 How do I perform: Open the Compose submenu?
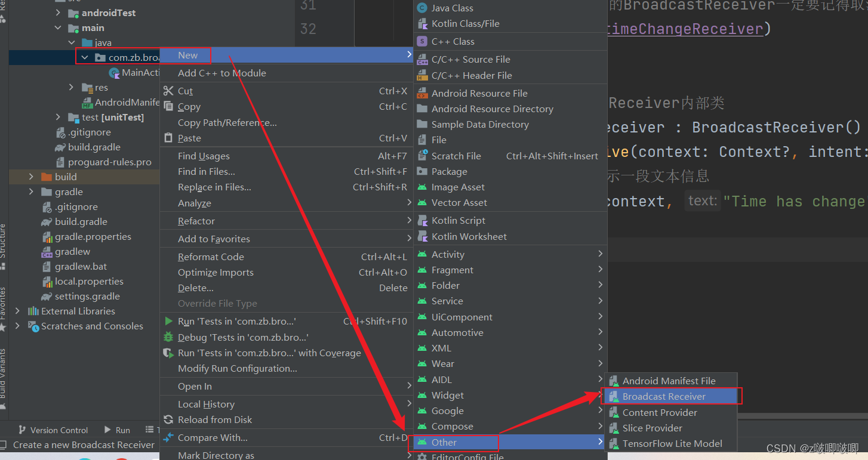pyautogui.click(x=510, y=426)
